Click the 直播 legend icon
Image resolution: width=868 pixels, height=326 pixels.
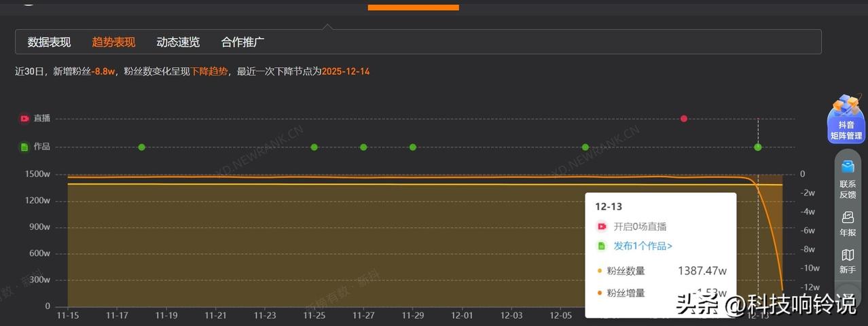pos(24,118)
